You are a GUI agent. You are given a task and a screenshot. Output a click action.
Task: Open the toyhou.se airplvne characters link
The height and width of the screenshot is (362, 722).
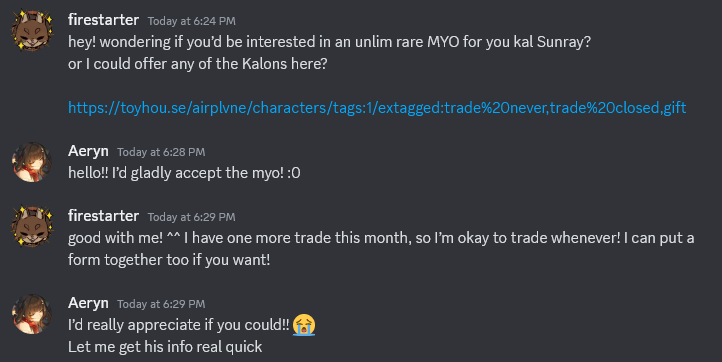coord(377,107)
